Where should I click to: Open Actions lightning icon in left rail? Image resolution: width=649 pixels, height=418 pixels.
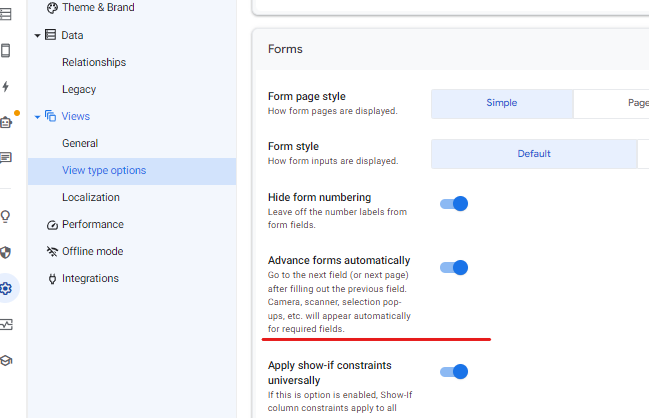coord(6,86)
